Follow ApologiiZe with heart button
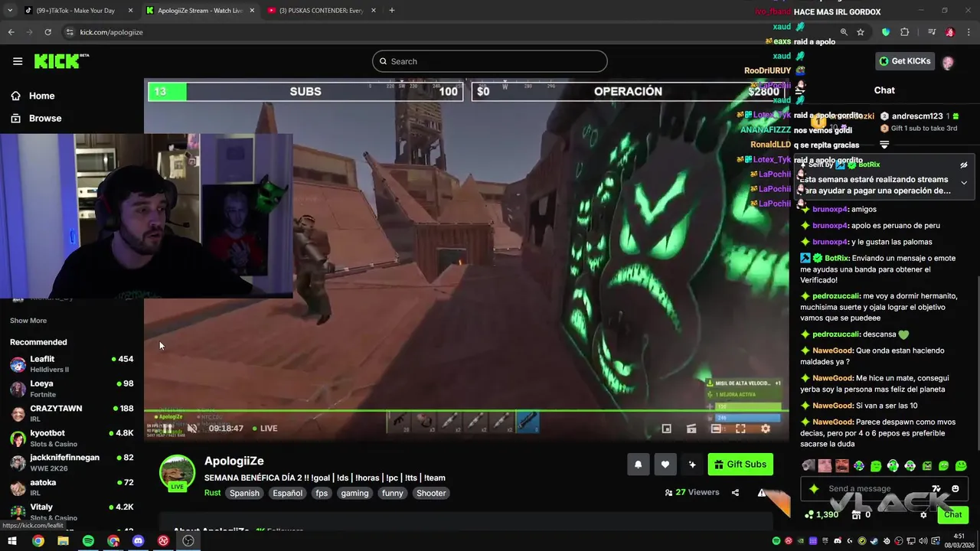Image resolution: width=980 pixels, height=551 pixels. coord(665,464)
